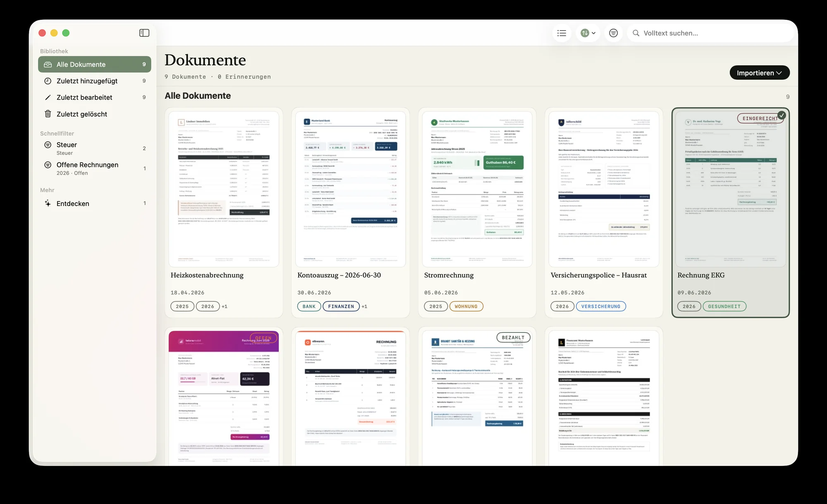
Task: Open Entdecken in the sidebar
Action: pos(95,203)
